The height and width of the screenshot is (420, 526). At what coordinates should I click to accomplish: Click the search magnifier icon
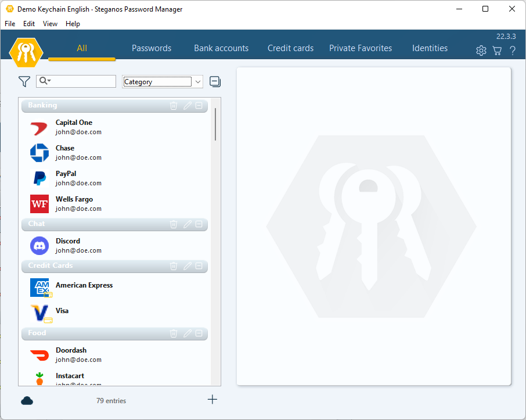coord(45,81)
